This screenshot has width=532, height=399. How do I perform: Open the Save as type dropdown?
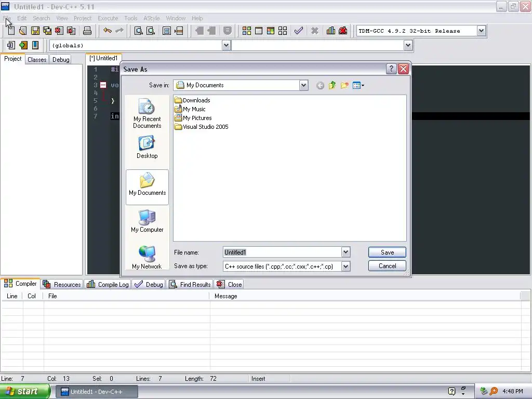[345, 267]
